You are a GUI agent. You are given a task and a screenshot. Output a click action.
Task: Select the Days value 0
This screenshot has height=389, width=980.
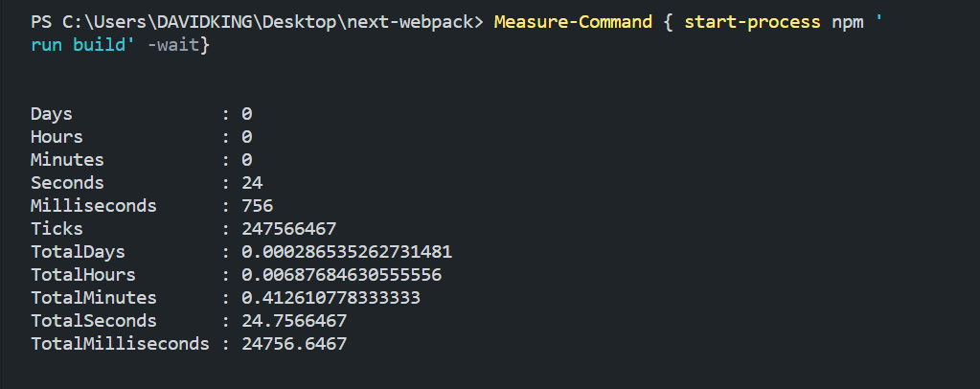[x=247, y=114]
